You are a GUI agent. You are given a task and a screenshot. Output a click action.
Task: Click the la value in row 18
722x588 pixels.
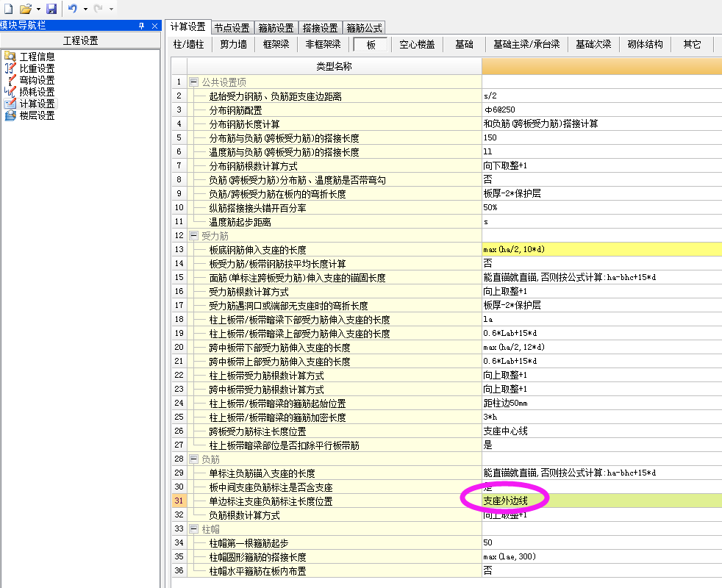(602, 319)
